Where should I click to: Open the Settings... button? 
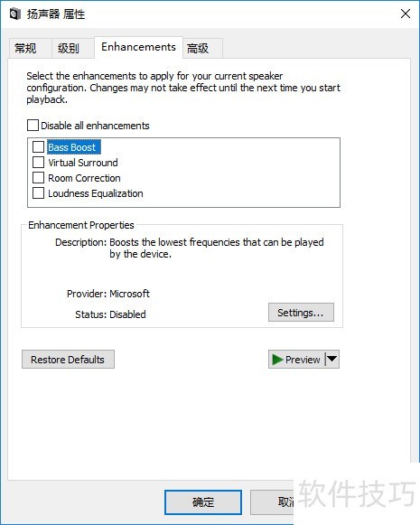(301, 313)
